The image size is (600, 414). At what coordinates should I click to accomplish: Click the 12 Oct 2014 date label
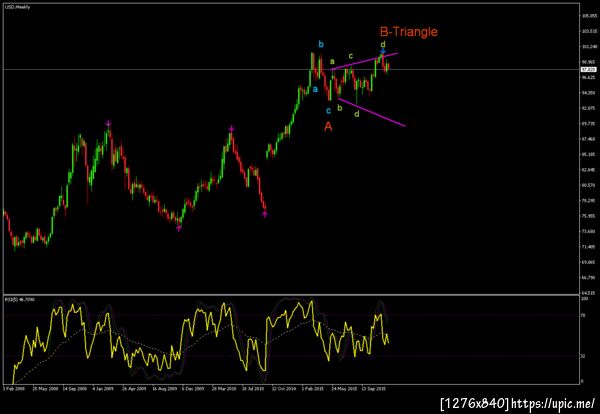pyautogui.click(x=284, y=388)
